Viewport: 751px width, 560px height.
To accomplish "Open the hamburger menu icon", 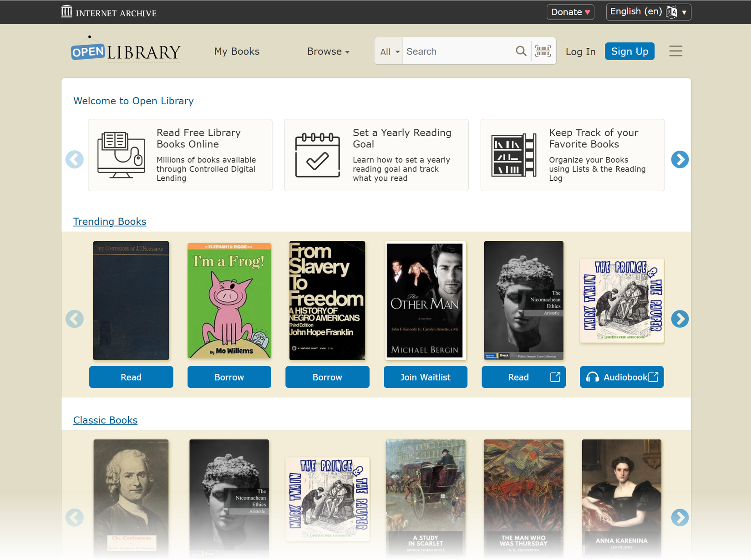I will pyautogui.click(x=675, y=51).
